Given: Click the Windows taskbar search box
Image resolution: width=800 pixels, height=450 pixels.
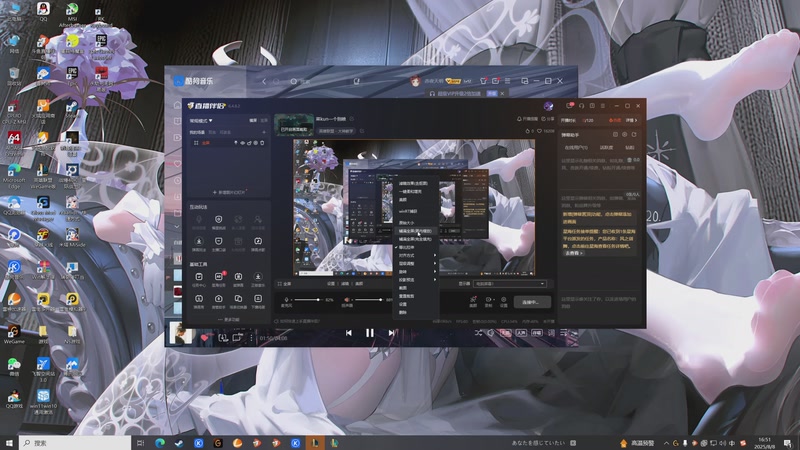Looking at the screenshot, I should [x=76, y=443].
